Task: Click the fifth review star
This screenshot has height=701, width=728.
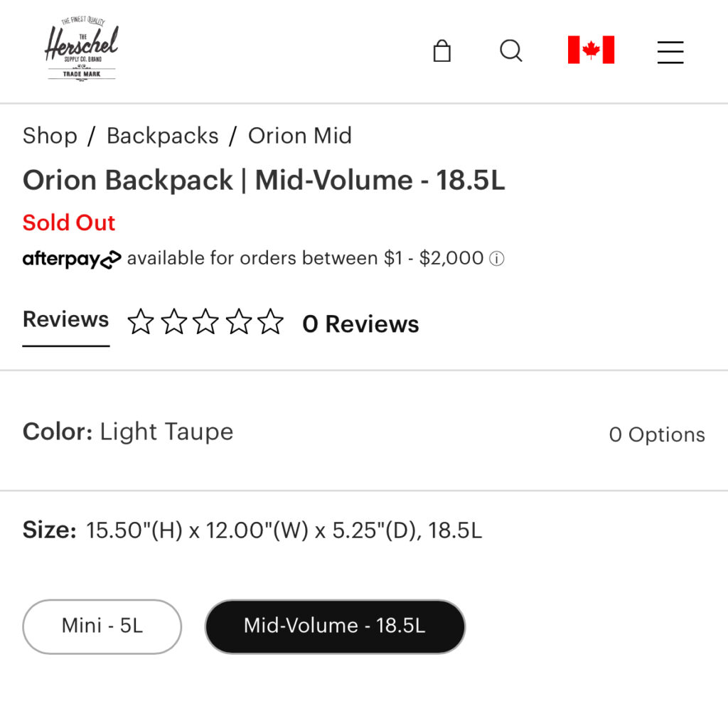Action: click(270, 323)
